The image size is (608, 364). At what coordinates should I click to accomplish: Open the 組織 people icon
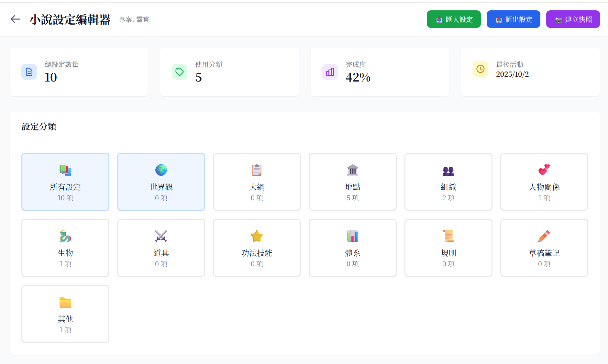click(x=448, y=170)
